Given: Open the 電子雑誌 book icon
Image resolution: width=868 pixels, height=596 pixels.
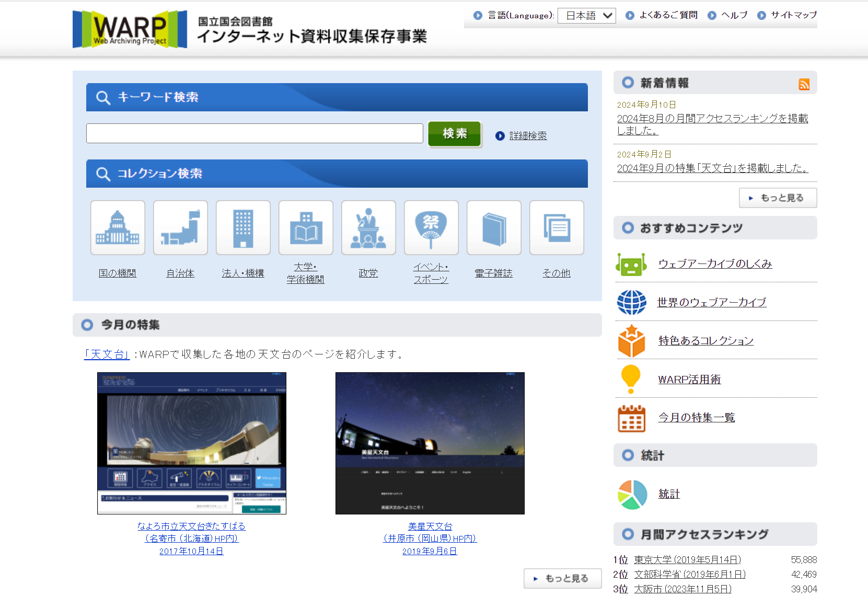Looking at the screenshot, I should click(494, 228).
